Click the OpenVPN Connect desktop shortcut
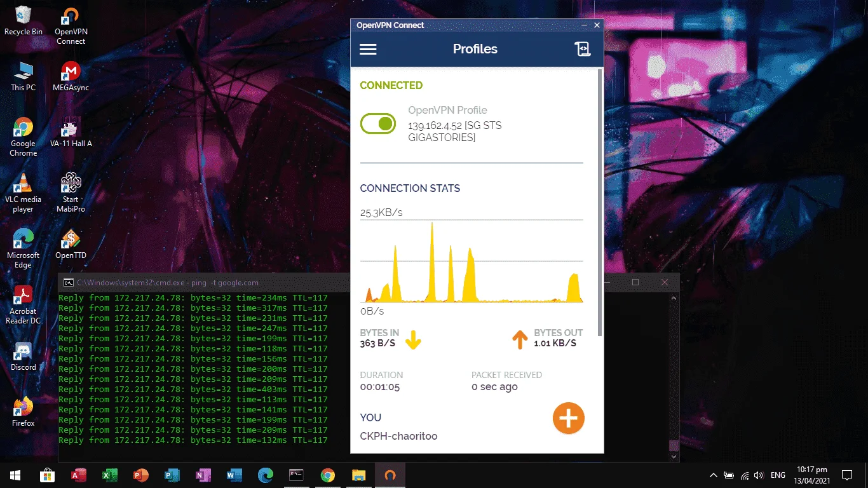 pyautogui.click(x=71, y=26)
